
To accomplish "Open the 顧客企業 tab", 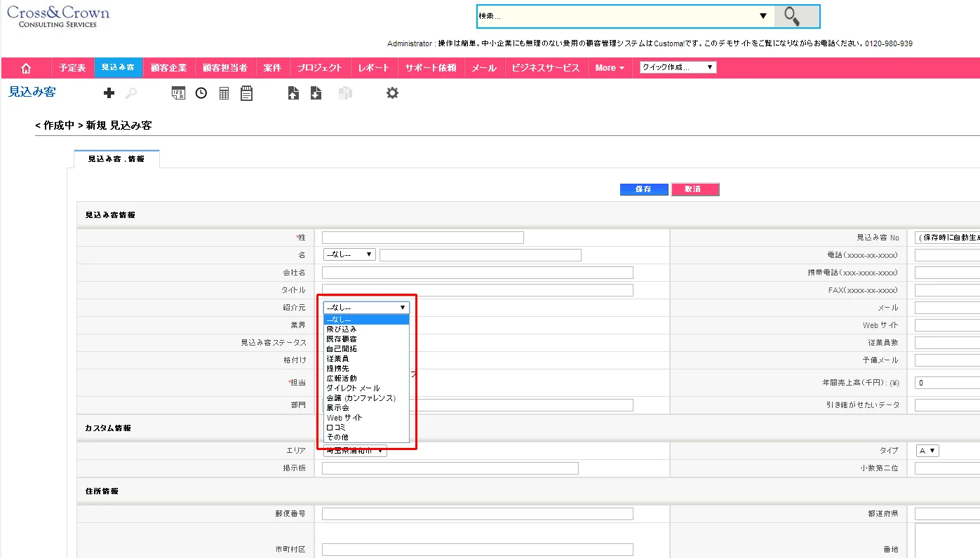I will click(x=168, y=68).
